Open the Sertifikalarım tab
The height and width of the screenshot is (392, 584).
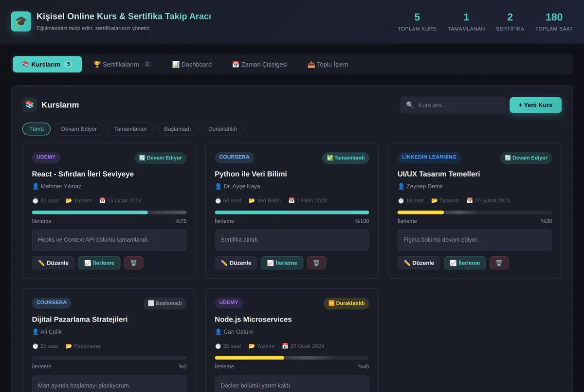point(122,64)
